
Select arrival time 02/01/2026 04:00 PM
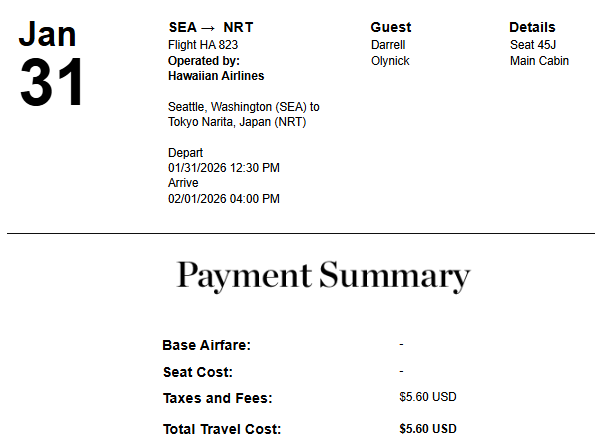[224, 199]
